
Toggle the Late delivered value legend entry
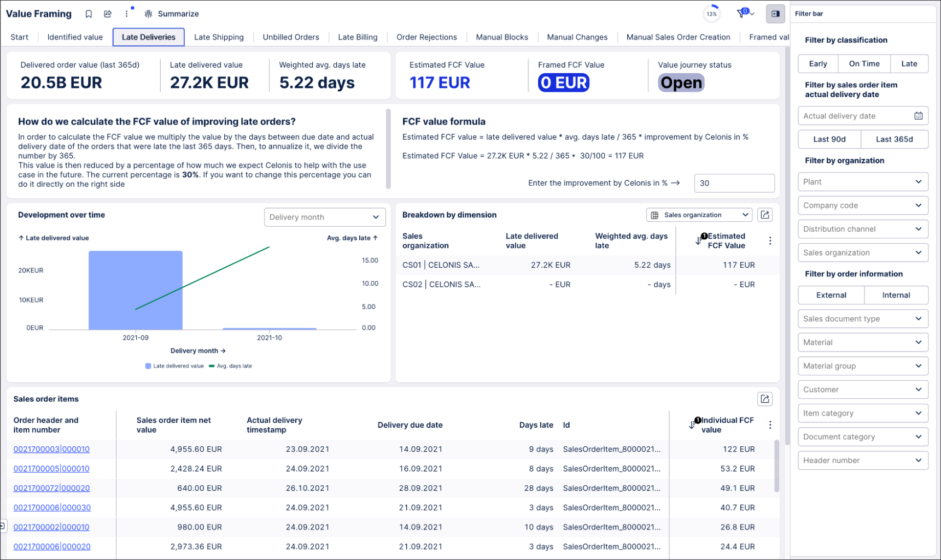[x=174, y=366]
